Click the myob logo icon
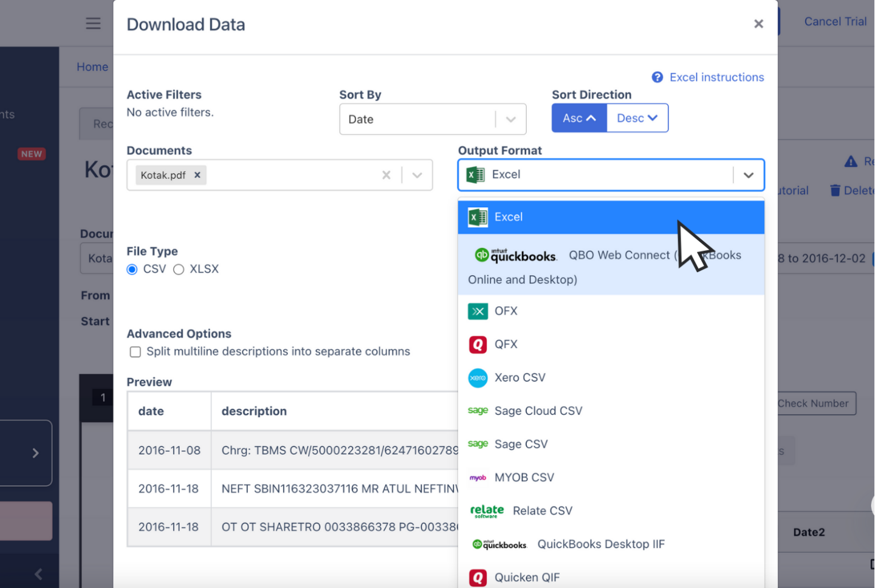The image size is (875, 588). (478, 478)
